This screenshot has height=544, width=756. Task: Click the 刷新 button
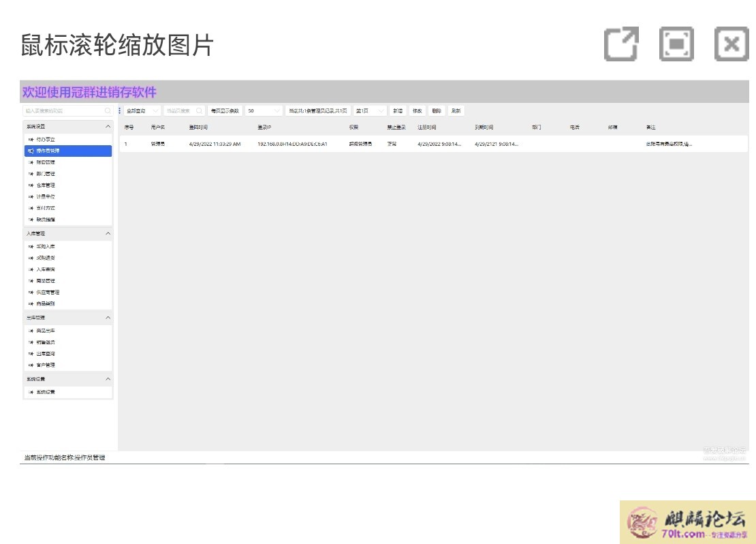pos(456,111)
